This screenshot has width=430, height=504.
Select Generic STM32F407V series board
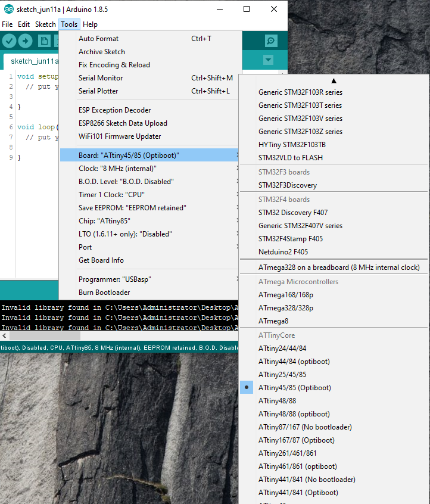click(334, 226)
